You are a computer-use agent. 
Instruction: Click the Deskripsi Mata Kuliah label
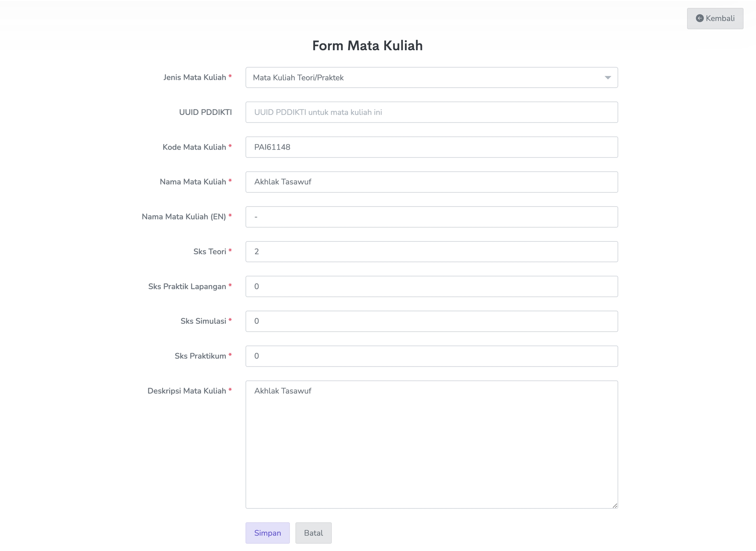click(187, 391)
